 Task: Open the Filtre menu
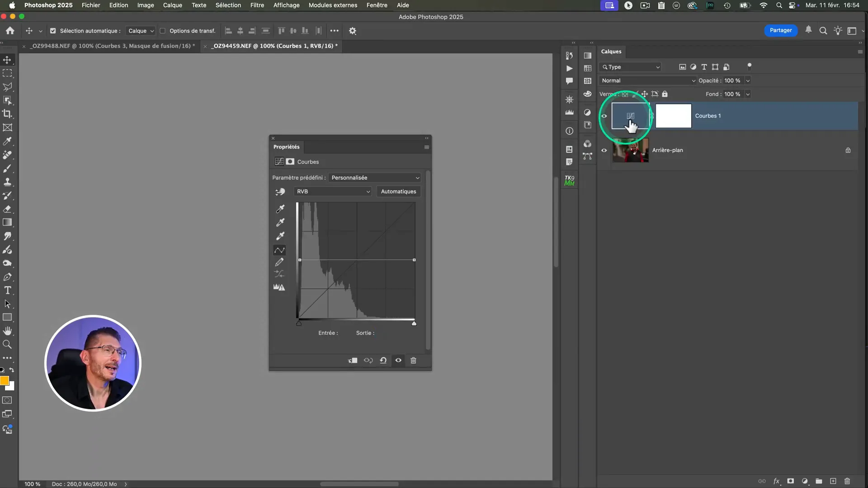coord(257,5)
